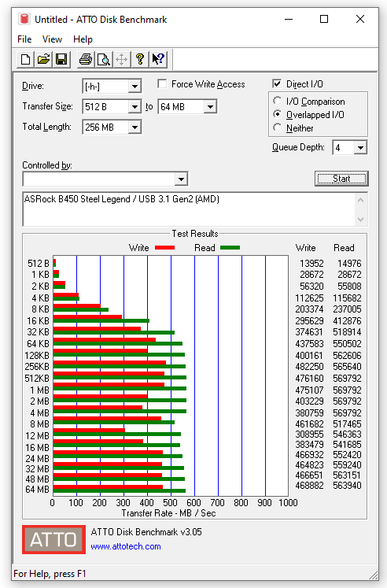Click the Test Results group title

[195, 234]
